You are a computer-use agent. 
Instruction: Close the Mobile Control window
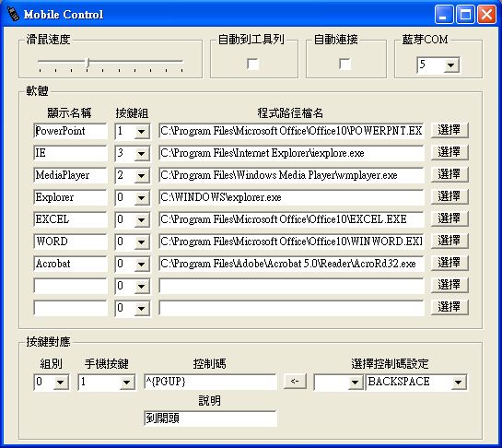(486, 14)
